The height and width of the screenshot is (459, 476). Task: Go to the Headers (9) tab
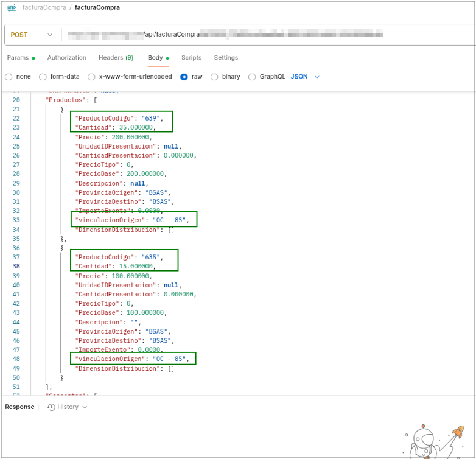click(116, 58)
